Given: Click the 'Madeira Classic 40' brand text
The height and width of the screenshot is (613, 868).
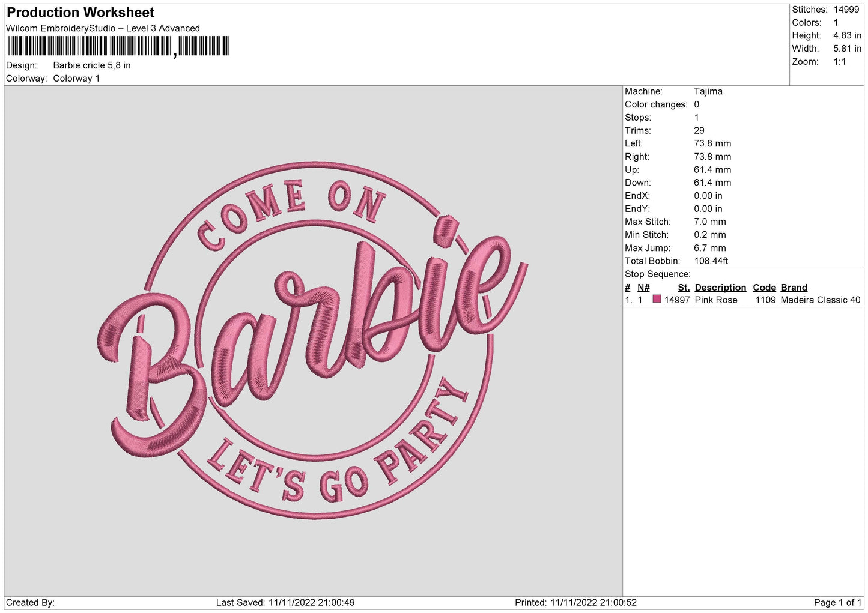Looking at the screenshot, I should [821, 300].
